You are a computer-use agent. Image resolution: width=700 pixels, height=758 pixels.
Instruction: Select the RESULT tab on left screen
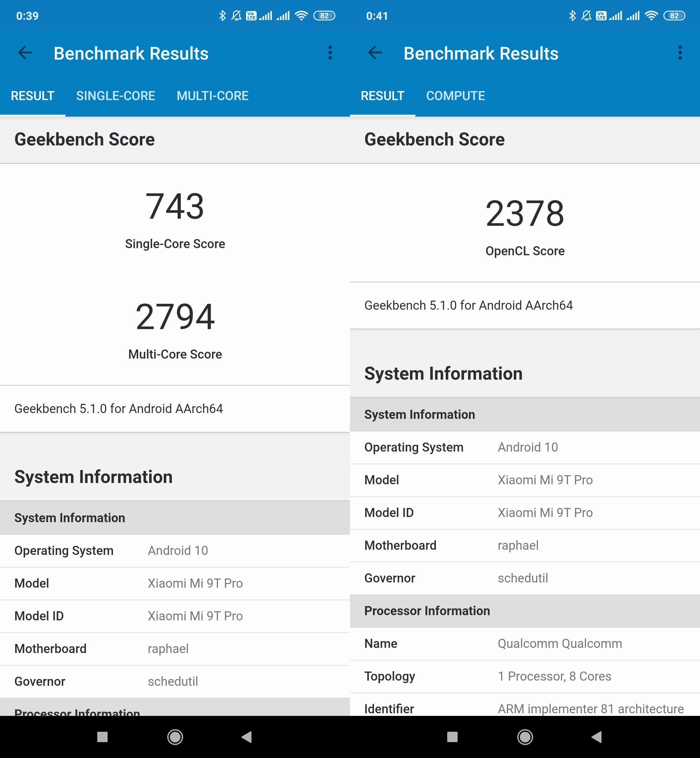point(33,96)
